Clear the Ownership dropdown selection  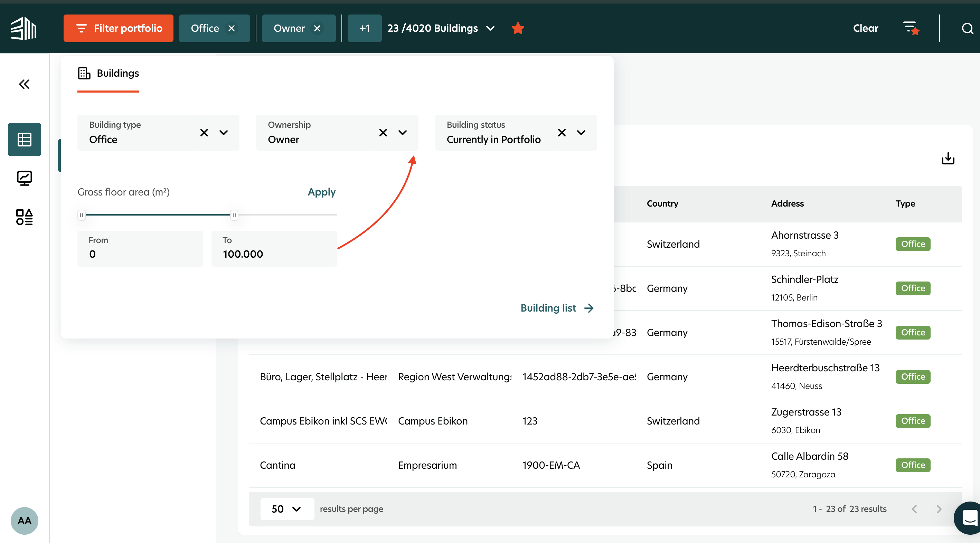click(383, 132)
